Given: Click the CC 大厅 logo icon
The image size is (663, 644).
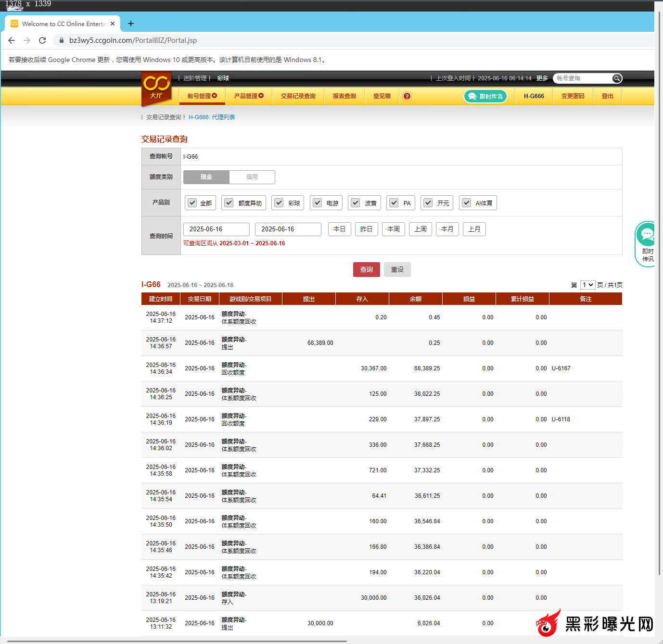Looking at the screenshot, I should (x=156, y=87).
